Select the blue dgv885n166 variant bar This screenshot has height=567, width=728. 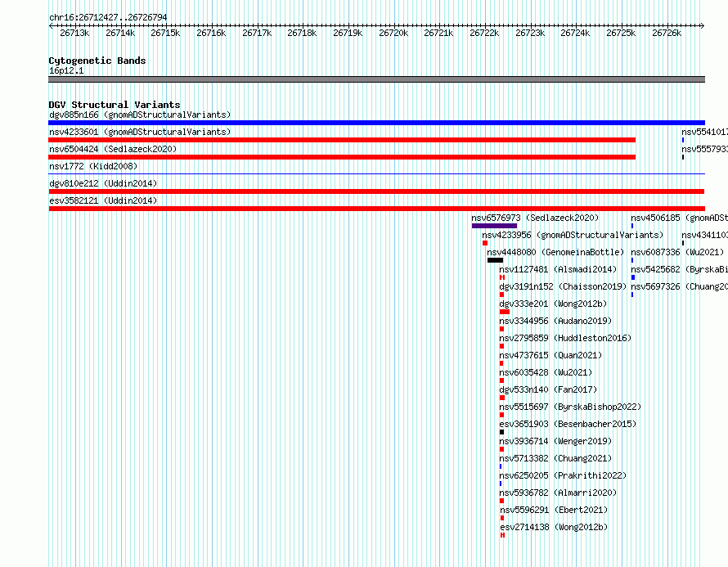pyautogui.click(x=376, y=123)
